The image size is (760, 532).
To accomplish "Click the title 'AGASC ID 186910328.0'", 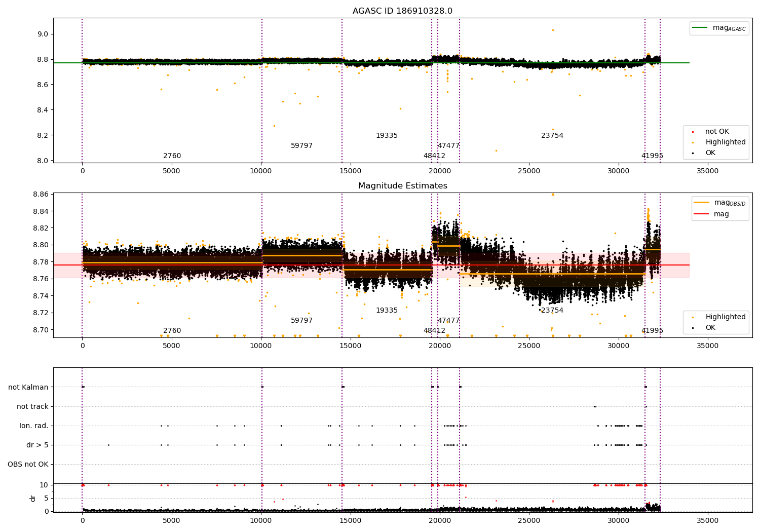I will (402, 11).
